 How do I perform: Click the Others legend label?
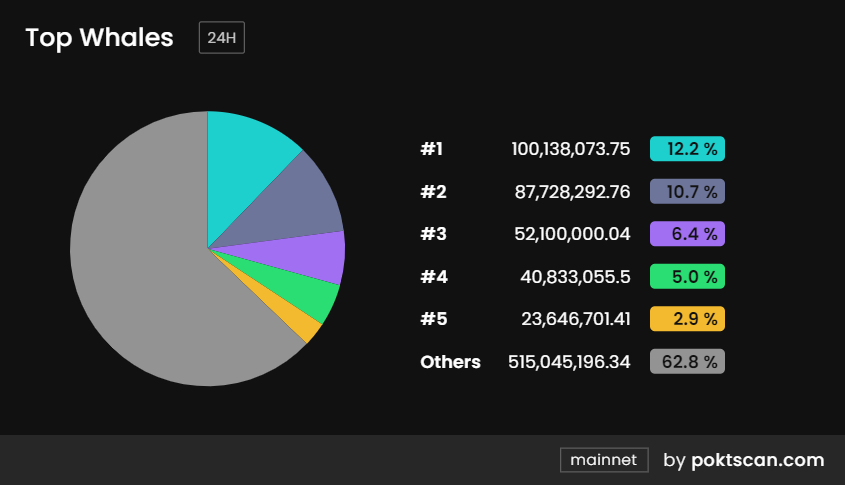tap(450, 361)
